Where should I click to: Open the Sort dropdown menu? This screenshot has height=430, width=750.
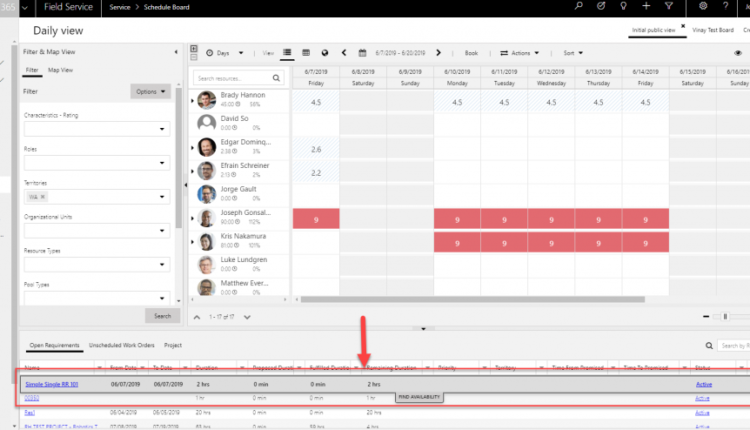pos(573,52)
